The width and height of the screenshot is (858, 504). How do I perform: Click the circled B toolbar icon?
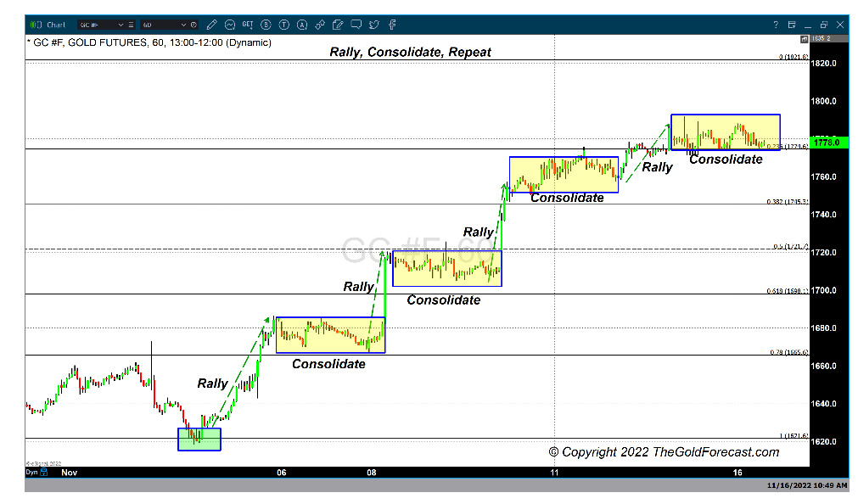(x=266, y=25)
